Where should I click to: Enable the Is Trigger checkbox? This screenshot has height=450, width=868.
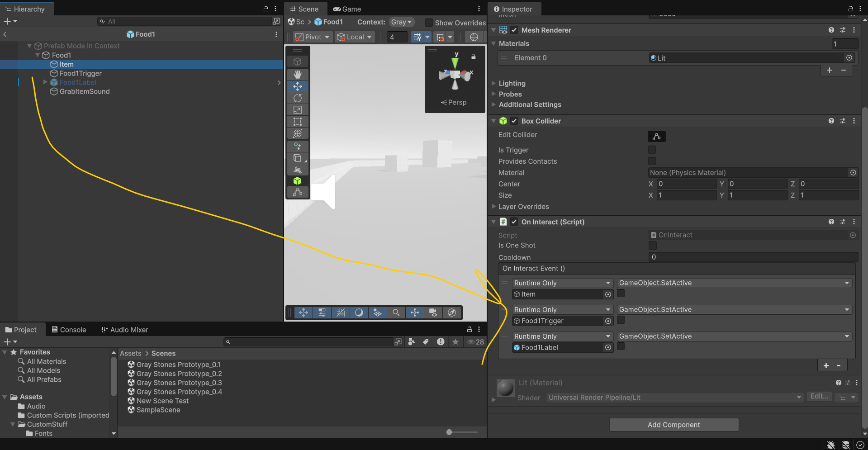pyautogui.click(x=652, y=150)
